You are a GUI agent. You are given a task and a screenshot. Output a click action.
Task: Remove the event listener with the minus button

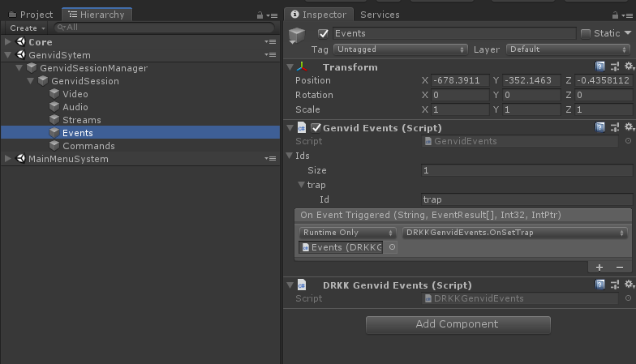(620, 268)
